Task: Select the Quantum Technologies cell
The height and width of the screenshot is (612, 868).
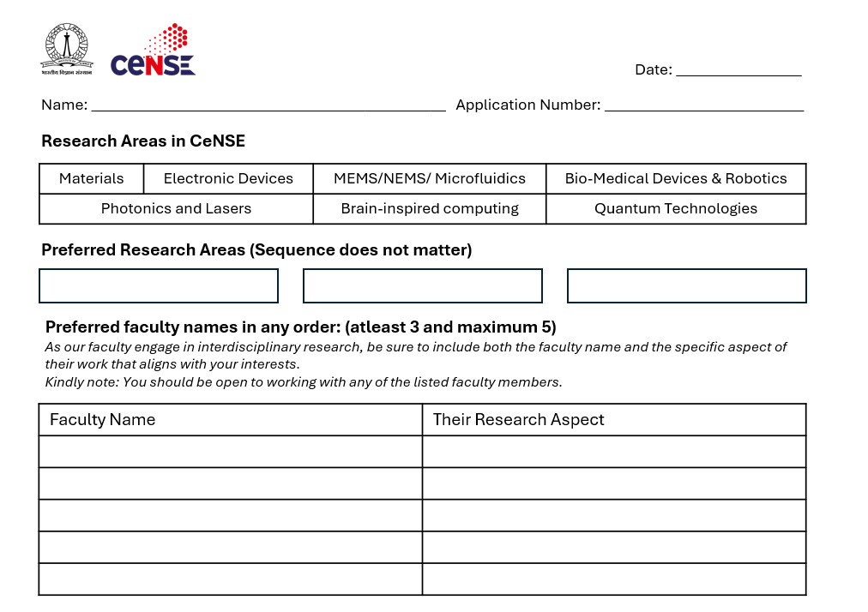Action: (675, 208)
